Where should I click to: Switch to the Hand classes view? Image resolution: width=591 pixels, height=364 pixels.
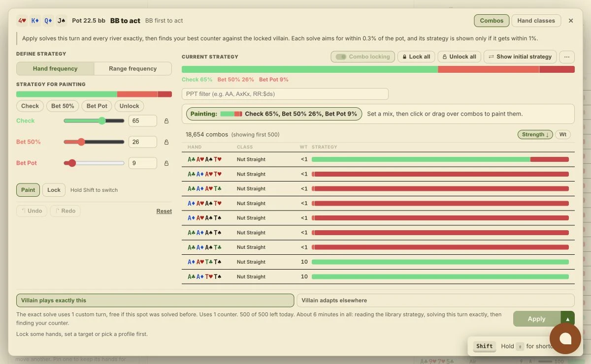(x=536, y=21)
